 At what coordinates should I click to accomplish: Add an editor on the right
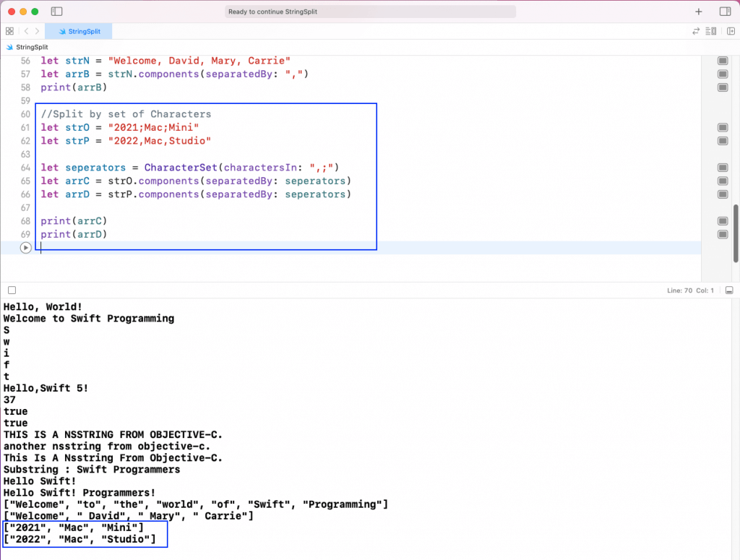731,31
